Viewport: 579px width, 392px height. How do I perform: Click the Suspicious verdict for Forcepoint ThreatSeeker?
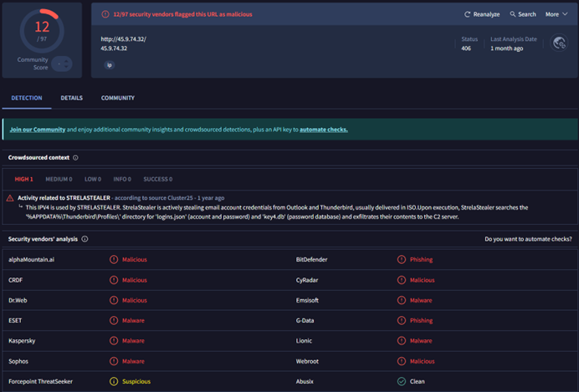tap(136, 381)
